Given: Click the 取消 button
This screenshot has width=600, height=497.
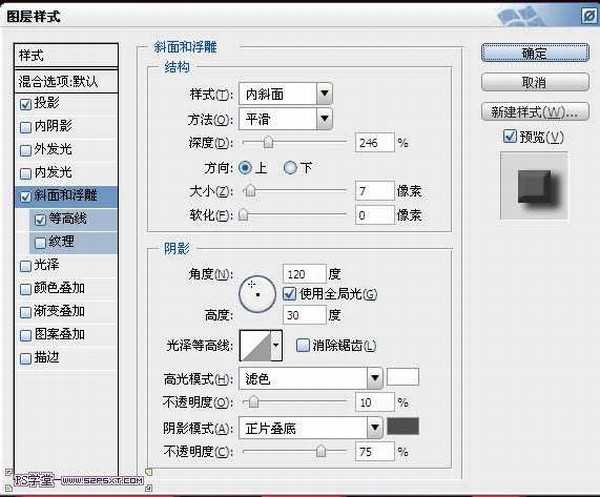Looking at the screenshot, I should pyautogui.click(x=533, y=81).
